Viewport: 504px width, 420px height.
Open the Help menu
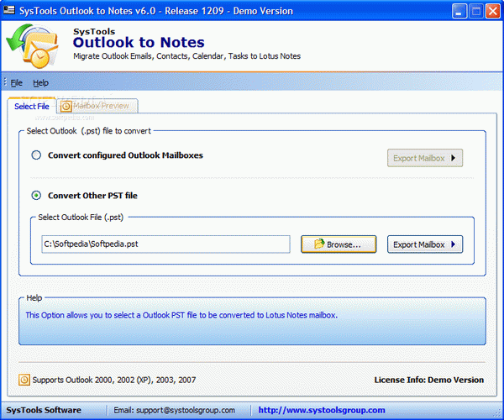(40, 83)
